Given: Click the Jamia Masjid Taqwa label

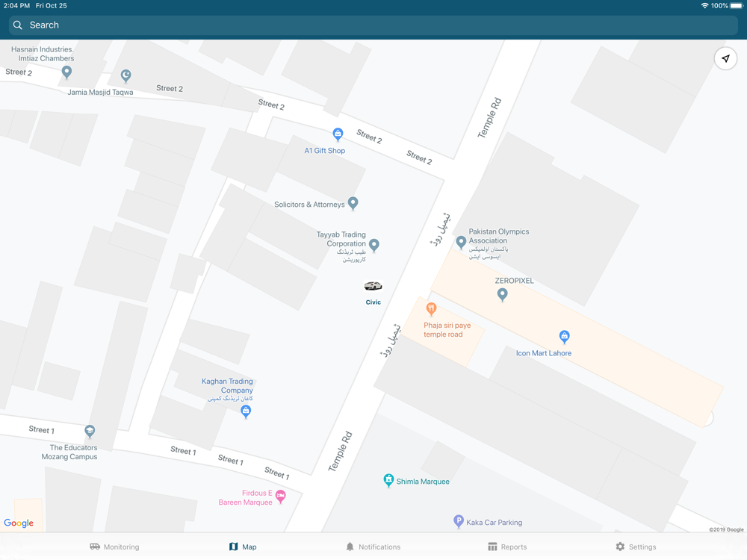Looking at the screenshot, I should [x=101, y=93].
